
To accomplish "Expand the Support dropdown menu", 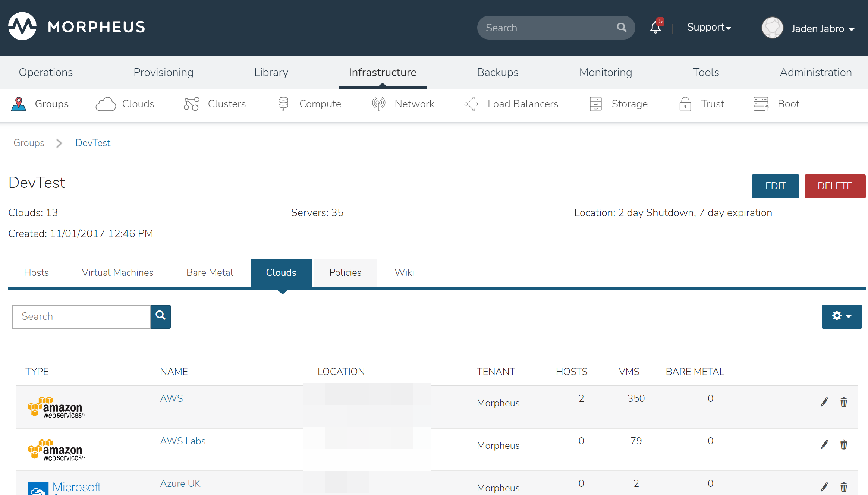I will (x=709, y=28).
